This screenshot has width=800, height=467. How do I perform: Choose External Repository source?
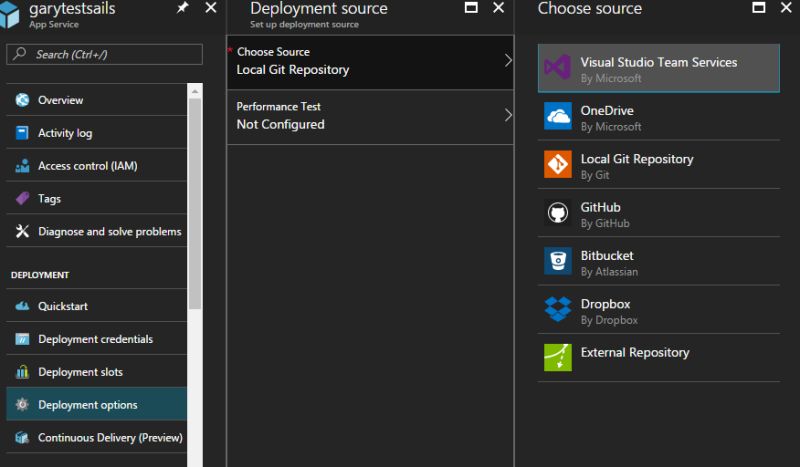659,358
